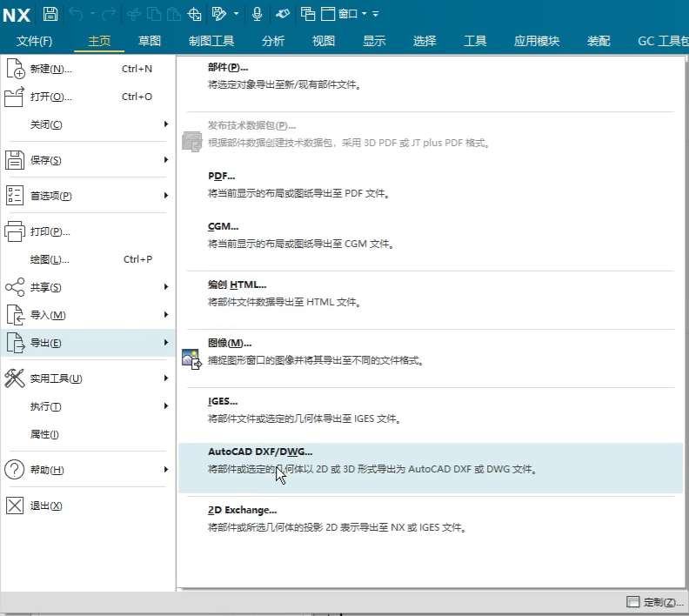Open the 文件(F) file menu tab
This screenshot has height=616, width=689.
point(34,41)
